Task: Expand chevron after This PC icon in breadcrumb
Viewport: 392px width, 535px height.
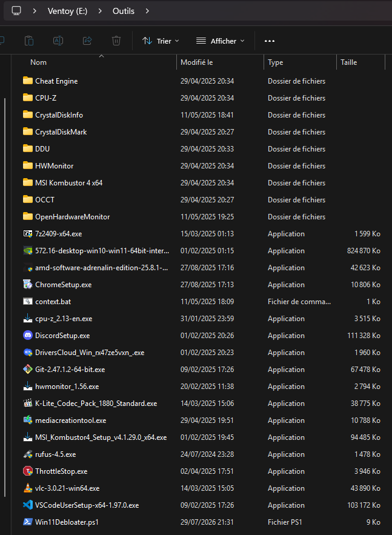Action: 35,11
